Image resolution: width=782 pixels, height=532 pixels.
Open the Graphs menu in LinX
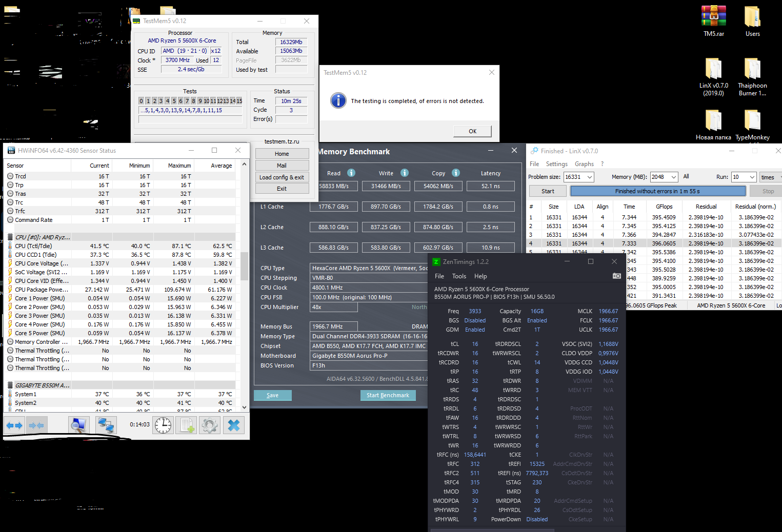[x=584, y=164]
